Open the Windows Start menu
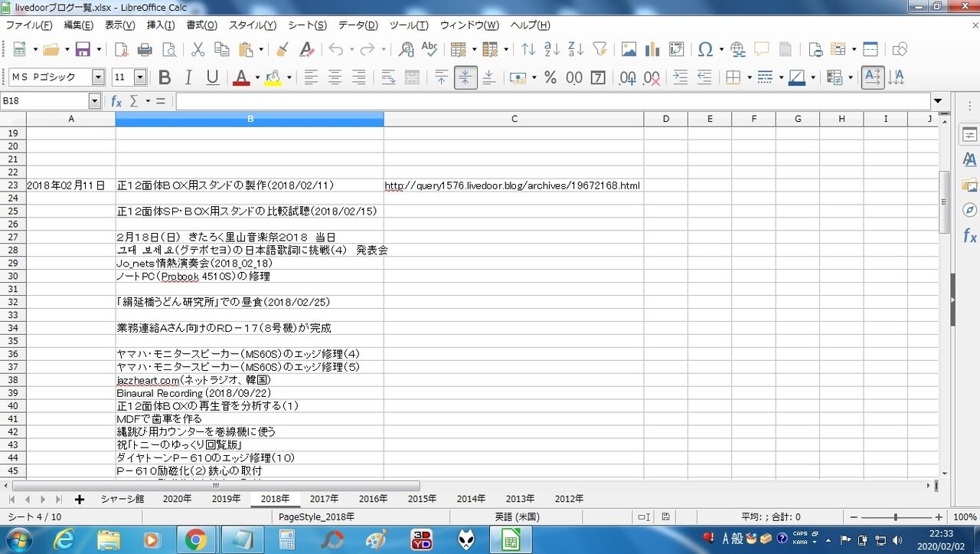This screenshot has height=554, width=980. click(18, 539)
